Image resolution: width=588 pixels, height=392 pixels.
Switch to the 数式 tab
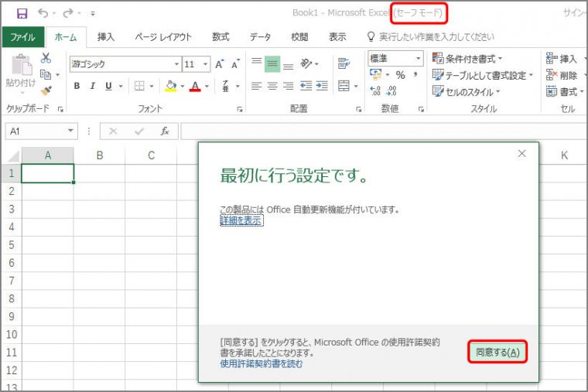tap(220, 37)
